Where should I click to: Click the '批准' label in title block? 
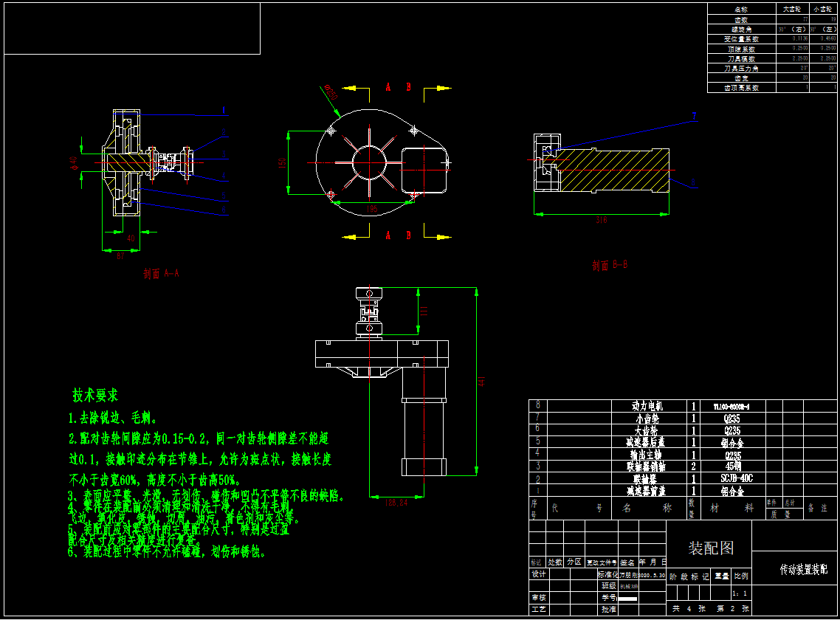tap(608, 609)
